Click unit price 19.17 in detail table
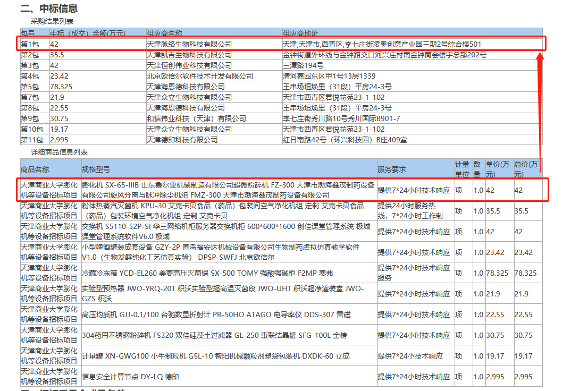This screenshot has height=391, width=588. tap(495, 356)
